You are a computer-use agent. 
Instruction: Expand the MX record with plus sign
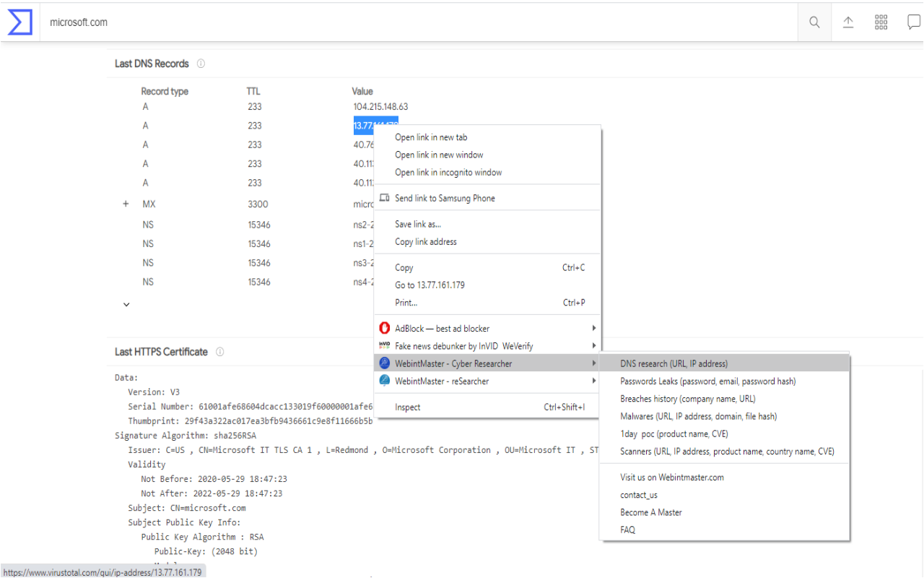click(126, 204)
